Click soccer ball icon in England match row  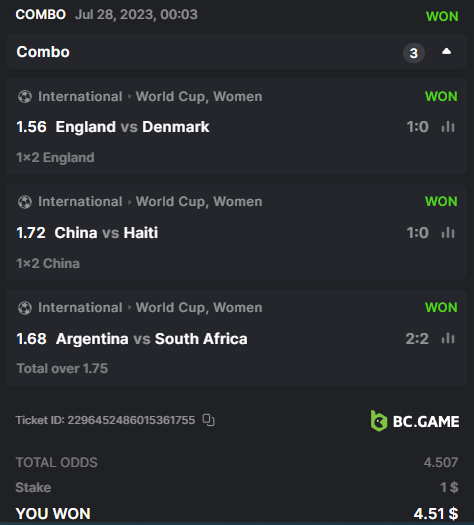point(25,97)
